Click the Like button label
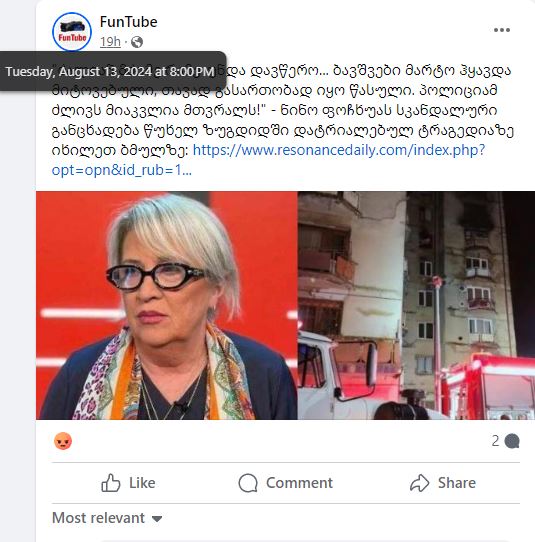The image size is (535, 542). coord(142,483)
